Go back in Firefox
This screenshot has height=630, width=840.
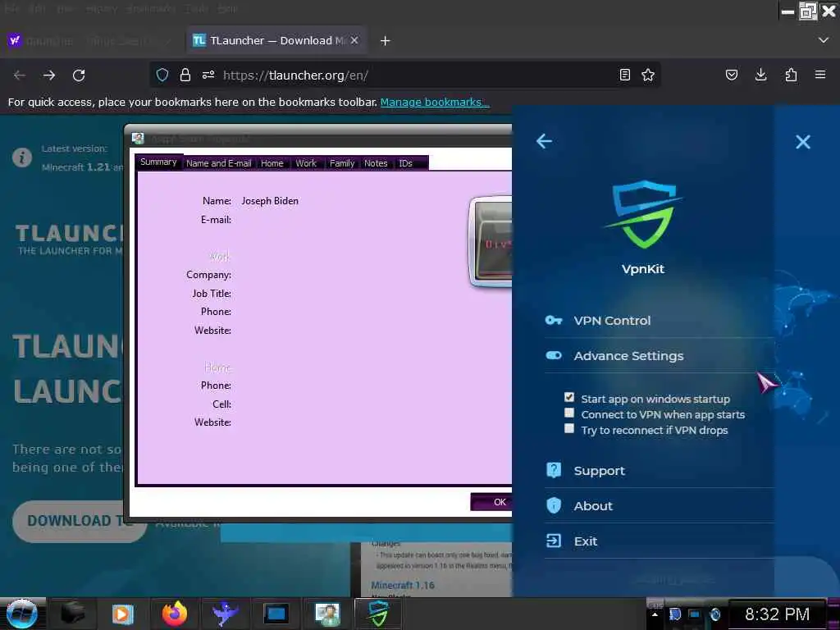point(20,75)
